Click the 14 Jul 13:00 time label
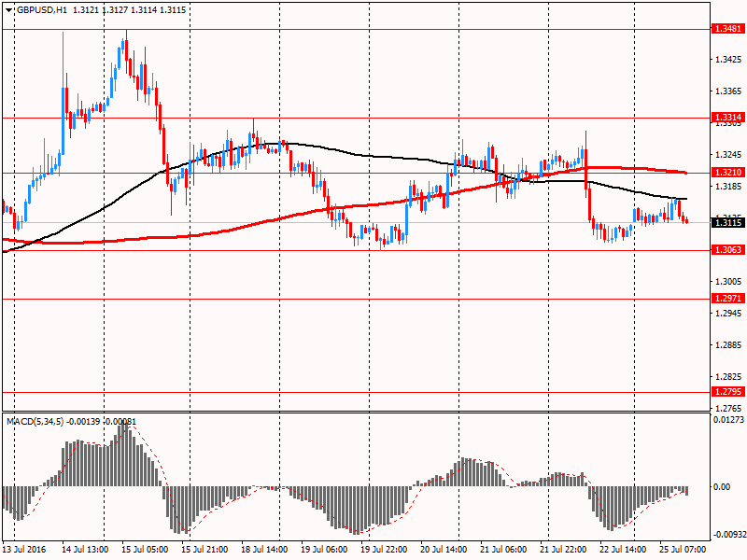This screenshot has height=560, width=747. coord(84,550)
